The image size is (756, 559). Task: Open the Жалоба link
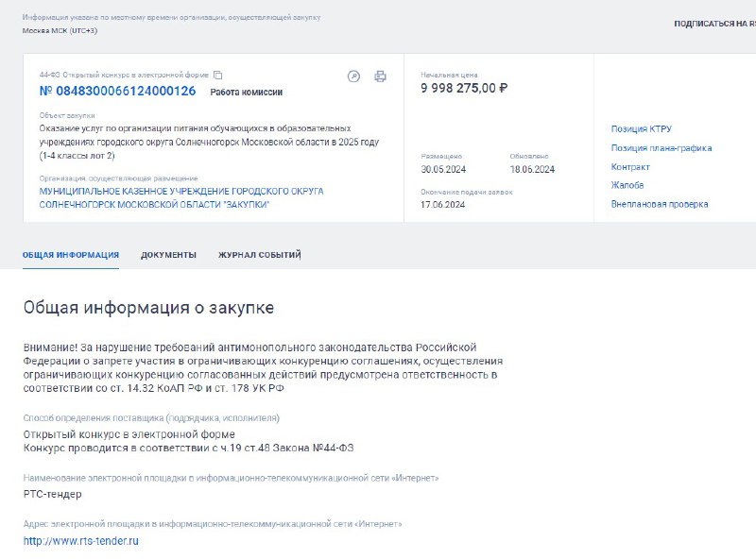(x=627, y=185)
